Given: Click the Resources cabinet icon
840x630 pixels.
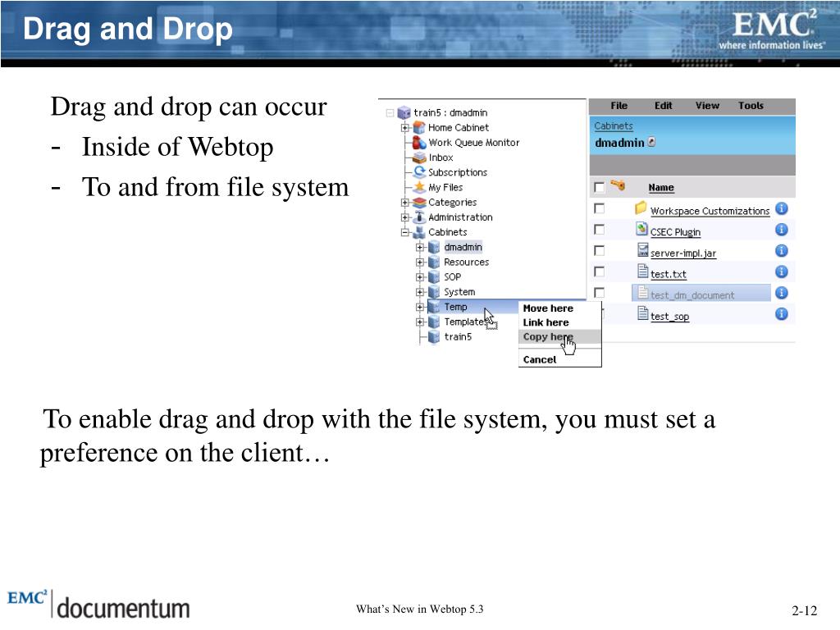Looking at the screenshot, I should tap(435, 262).
